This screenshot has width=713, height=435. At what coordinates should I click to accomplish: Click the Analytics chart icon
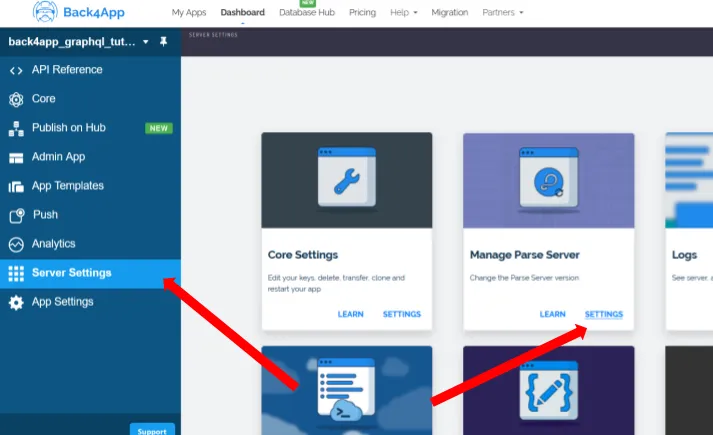16,245
